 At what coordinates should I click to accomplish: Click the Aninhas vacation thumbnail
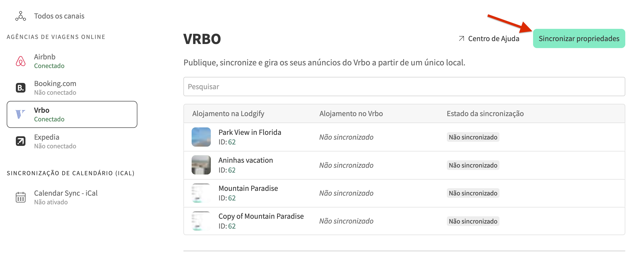pyautogui.click(x=201, y=165)
